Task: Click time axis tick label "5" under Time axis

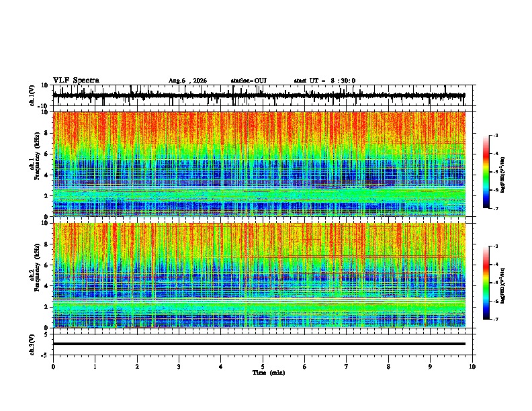Action: tap(263, 367)
